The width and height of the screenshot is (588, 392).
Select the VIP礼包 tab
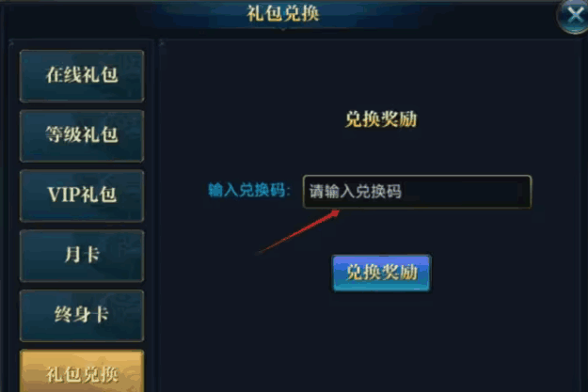pos(82,196)
